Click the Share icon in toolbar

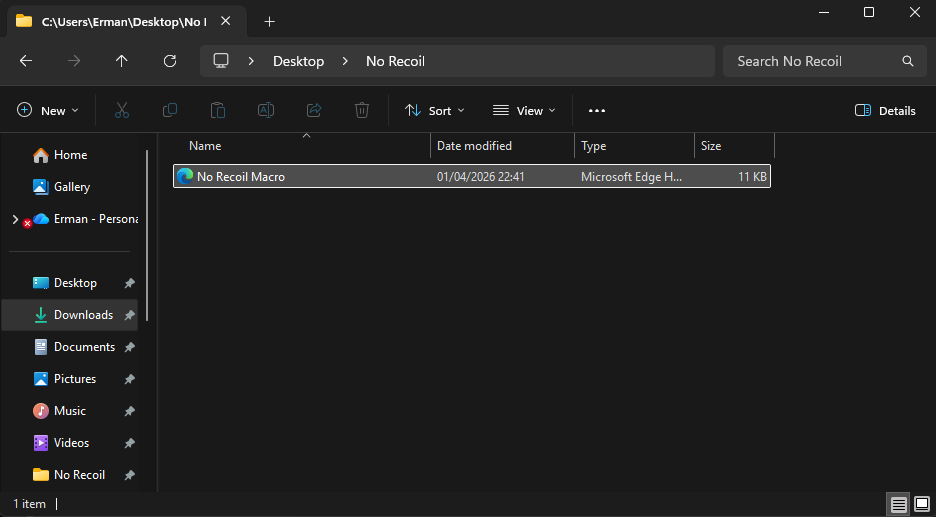(x=314, y=111)
